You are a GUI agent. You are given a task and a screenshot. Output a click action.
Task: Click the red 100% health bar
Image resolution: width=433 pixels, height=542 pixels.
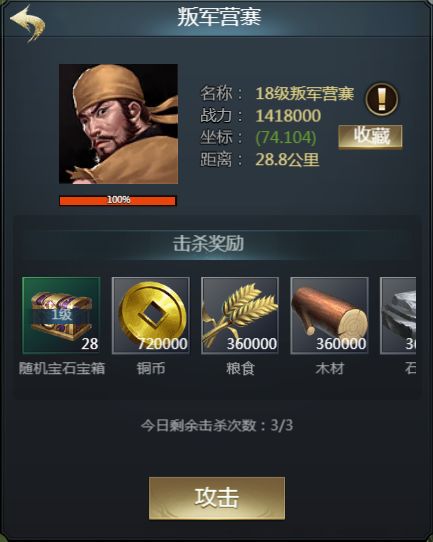point(118,200)
